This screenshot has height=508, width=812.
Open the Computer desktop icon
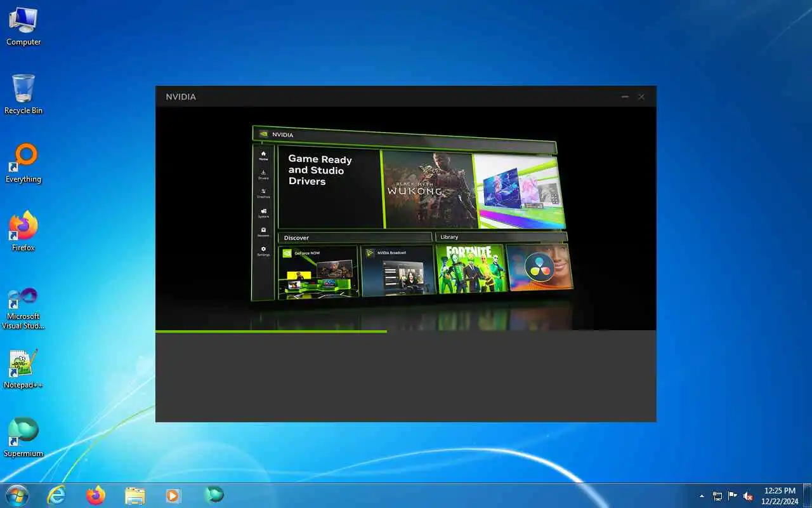coord(23,25)
